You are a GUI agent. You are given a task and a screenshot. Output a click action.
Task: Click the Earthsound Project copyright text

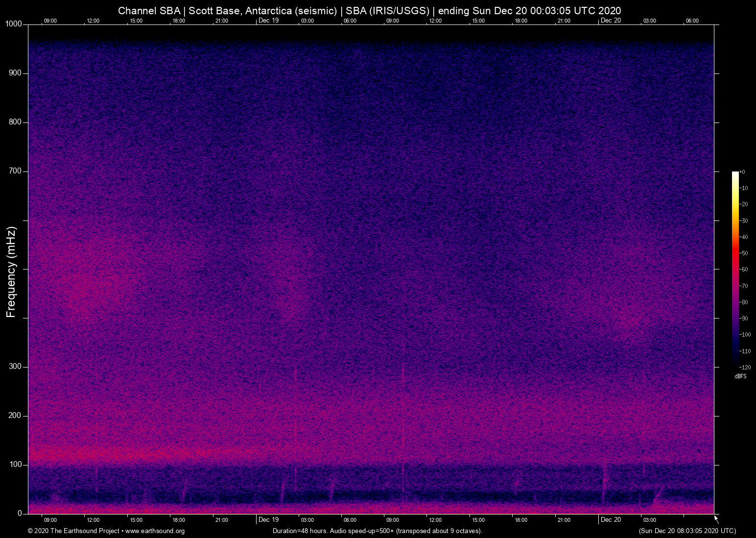point(73,531)
